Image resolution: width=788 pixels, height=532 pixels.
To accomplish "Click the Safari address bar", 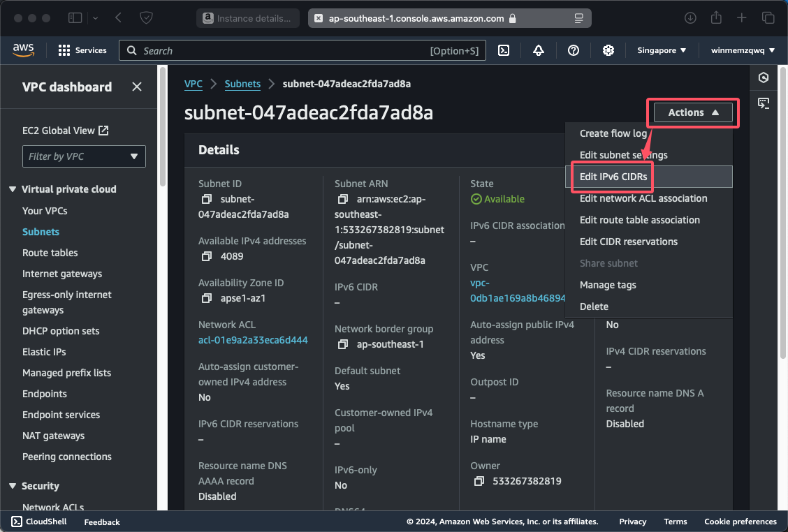I will (449, 18).
